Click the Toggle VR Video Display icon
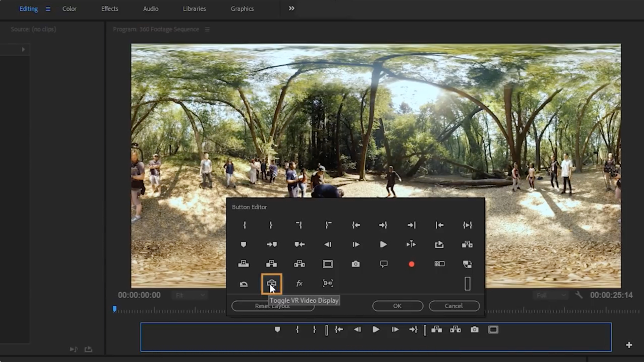Screen dimensions: 644x362 point(271,283)
